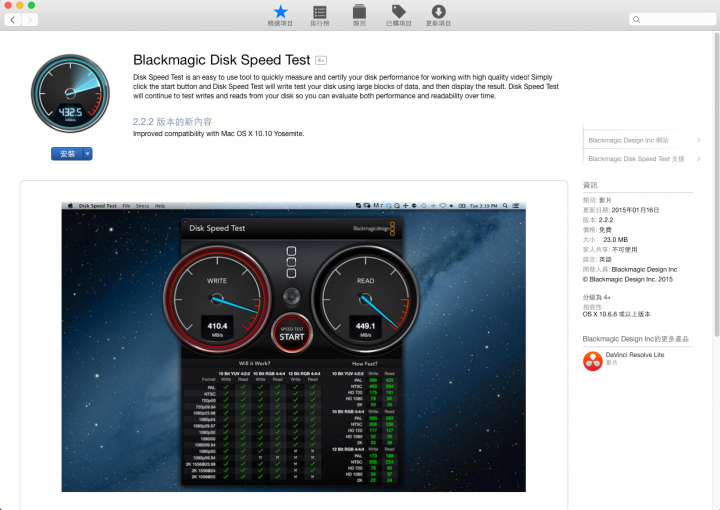
Task: Click the © Blackmagic Design Inc. 2015 text
Action: pos(628,279)
